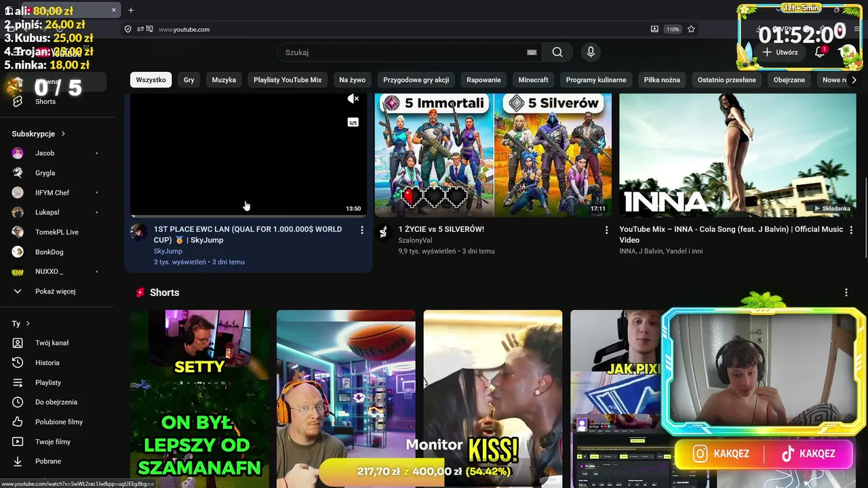The image size is (868, 488).
Task: Expand the Subskrypcje section arrow
Action: (63, 134)
